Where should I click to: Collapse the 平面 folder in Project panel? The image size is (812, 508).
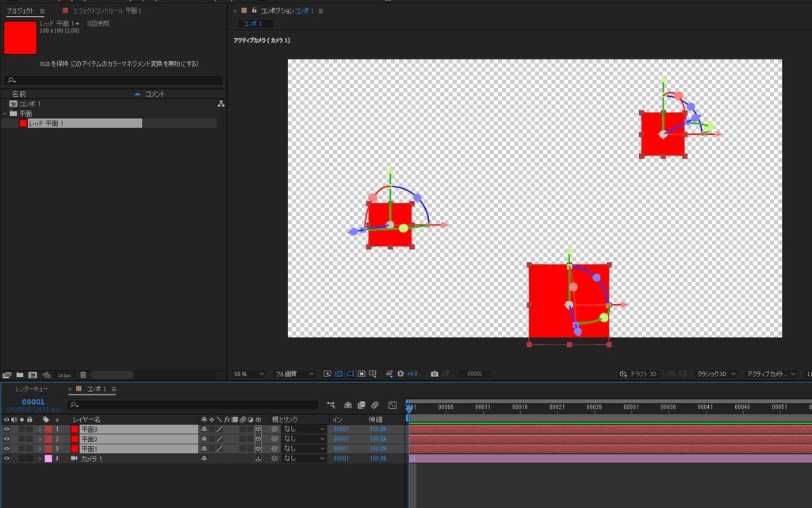pos(6,114)
